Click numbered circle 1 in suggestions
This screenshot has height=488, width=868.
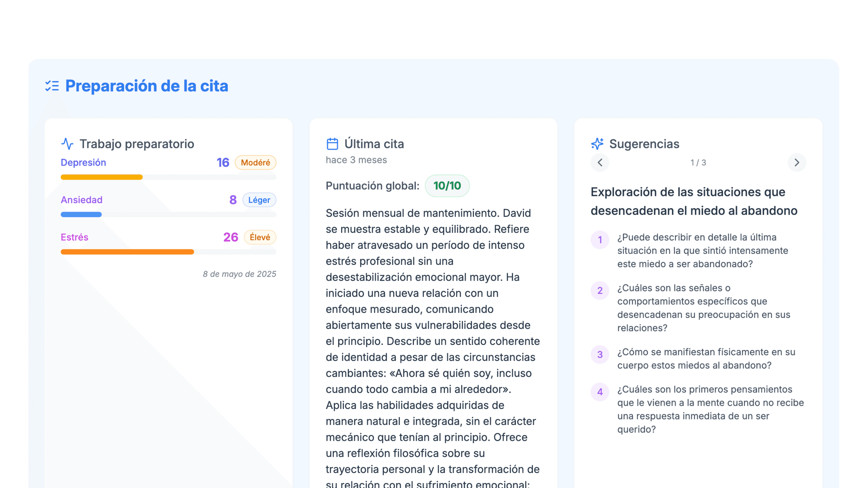pyautogui.click(x=600, y=240)
